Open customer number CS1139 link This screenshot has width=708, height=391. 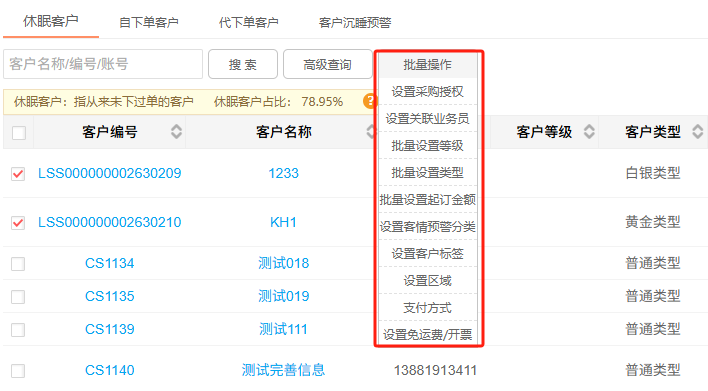(110, 329)
